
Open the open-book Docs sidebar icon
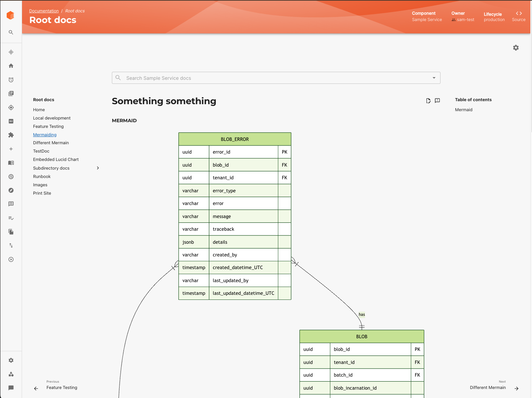(x=11, y=163)
